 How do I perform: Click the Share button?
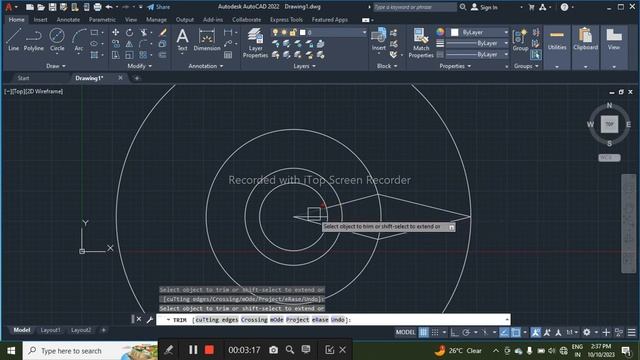click(x=159, y=7)
